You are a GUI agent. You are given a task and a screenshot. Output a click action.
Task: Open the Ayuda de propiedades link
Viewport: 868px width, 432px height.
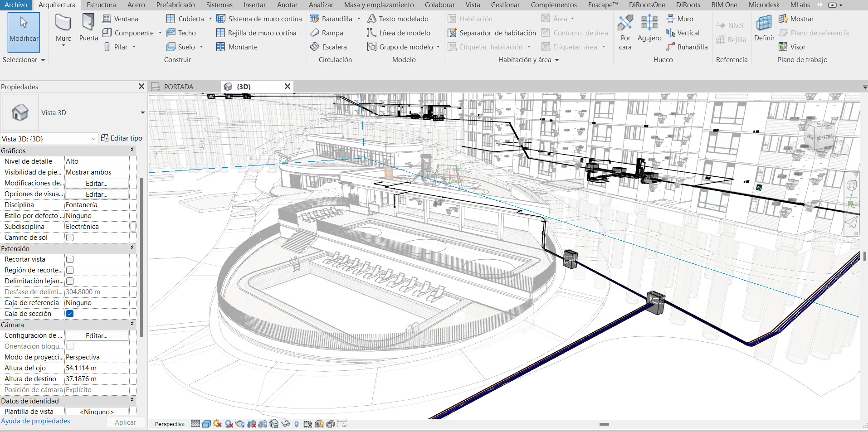35,421
